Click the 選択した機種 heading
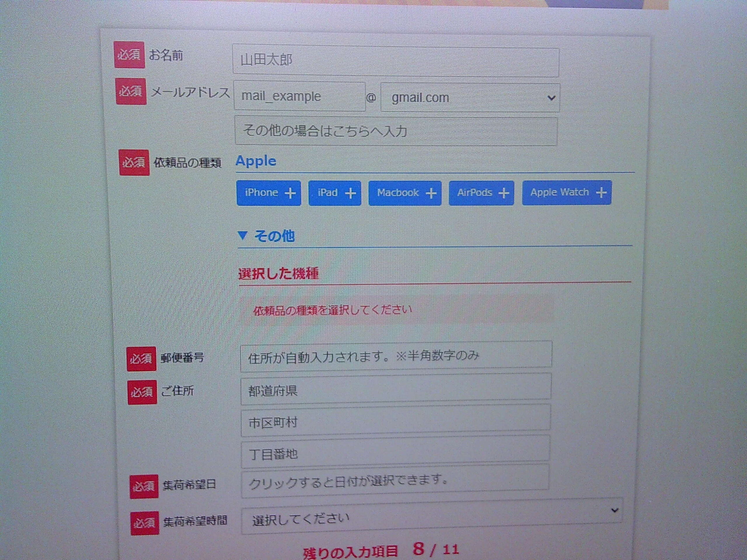 [278, 273]
